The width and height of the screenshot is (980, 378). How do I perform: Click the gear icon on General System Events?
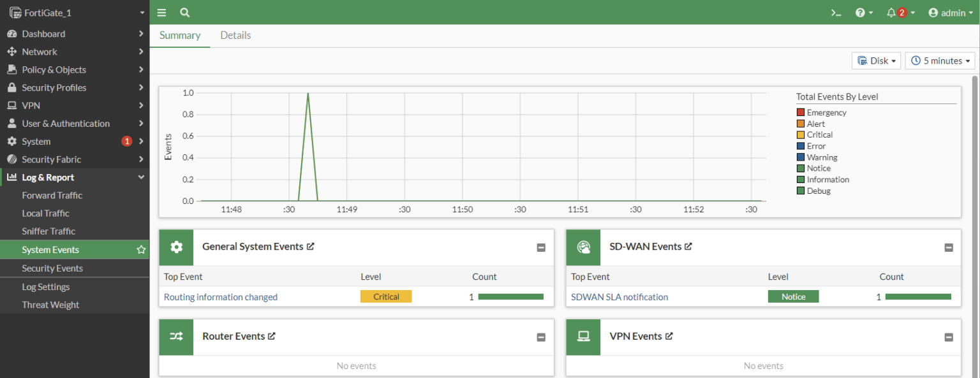click(x=175, y=247)
